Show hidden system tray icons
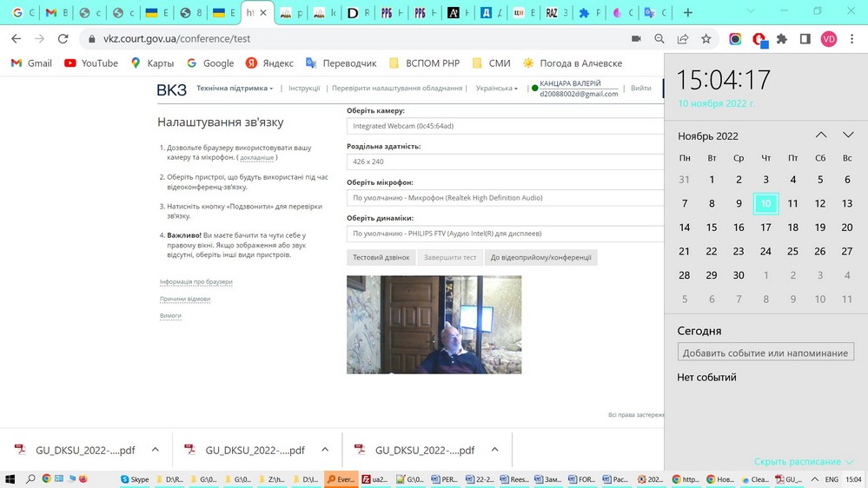This screenshot has height=488, width=868. point(815,479)
